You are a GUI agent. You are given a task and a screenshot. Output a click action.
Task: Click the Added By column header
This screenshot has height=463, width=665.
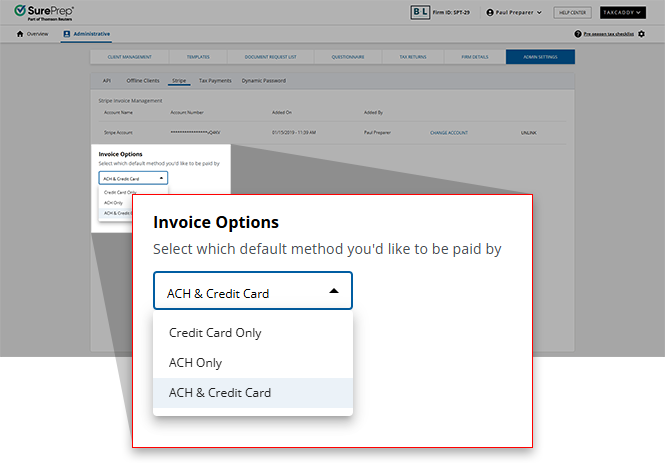373,112
